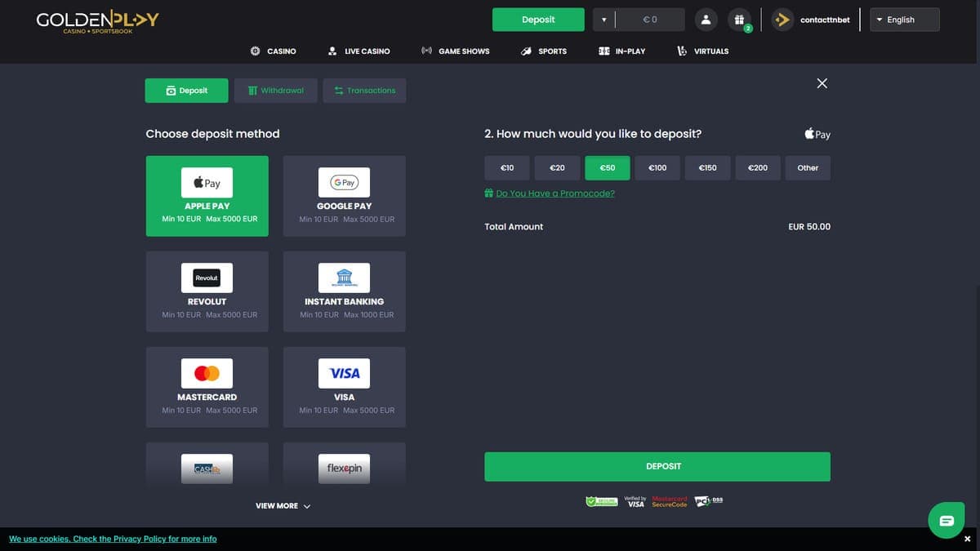Choose the €50 deposit amount
Viewport: 980px width, 551px height.
click(608, 168)
